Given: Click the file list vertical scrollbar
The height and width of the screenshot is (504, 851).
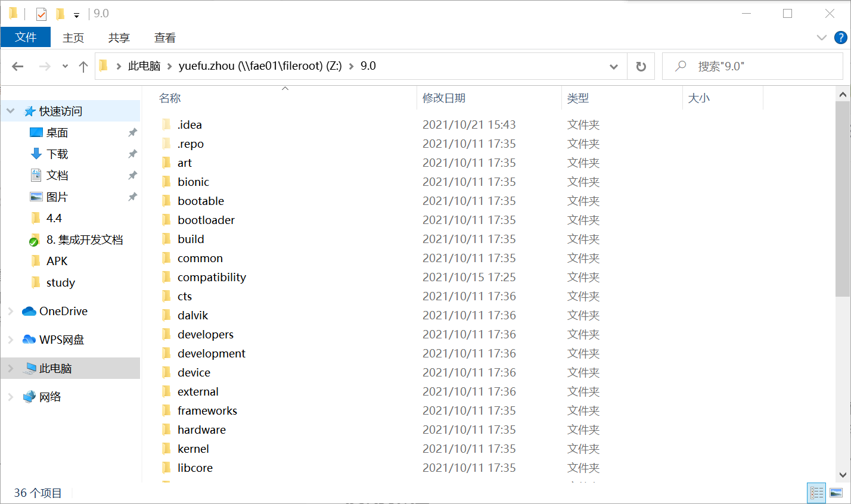Looking at the screenshot, I should (x=843, y=199).
